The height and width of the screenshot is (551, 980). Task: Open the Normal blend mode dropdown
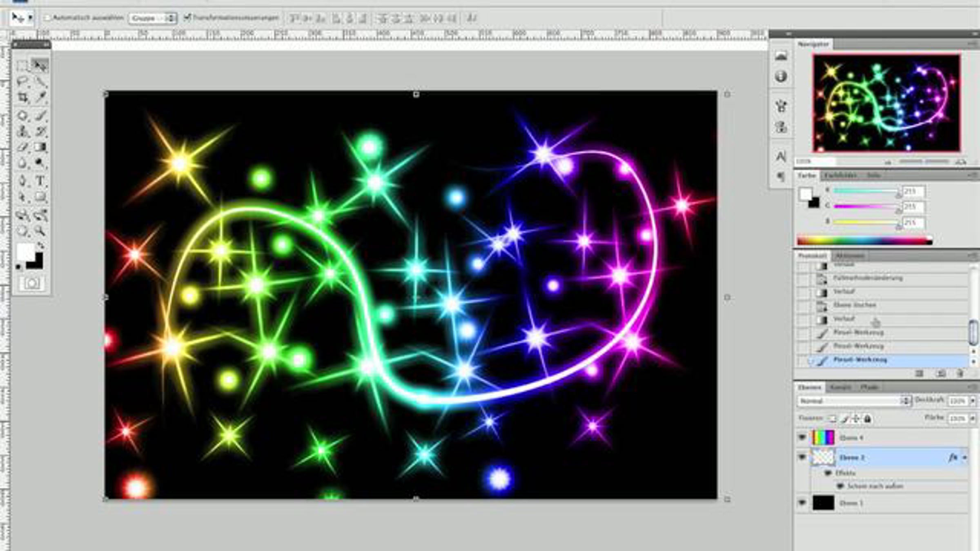pos(853,401)
